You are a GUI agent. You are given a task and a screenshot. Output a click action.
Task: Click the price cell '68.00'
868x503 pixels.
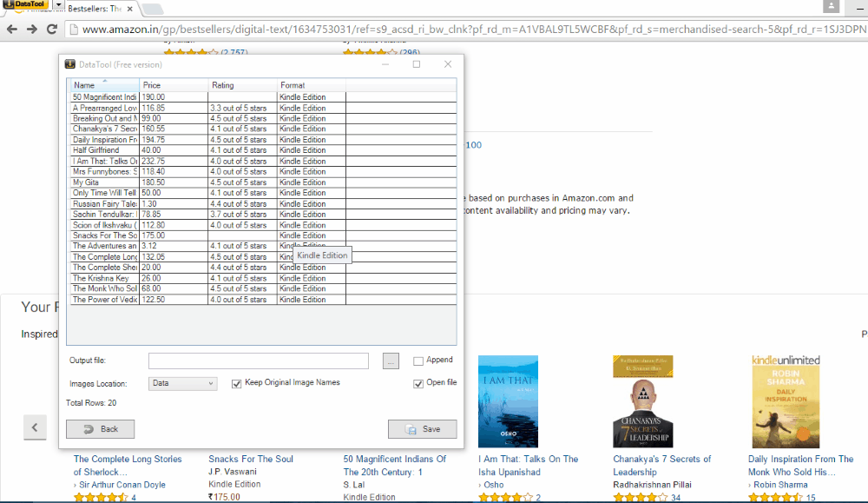174,288
